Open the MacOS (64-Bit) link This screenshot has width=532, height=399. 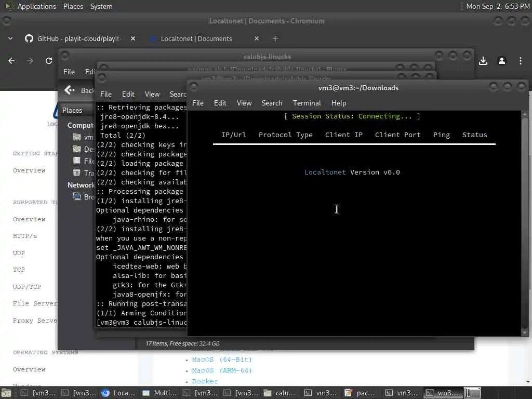pos(222,360)
